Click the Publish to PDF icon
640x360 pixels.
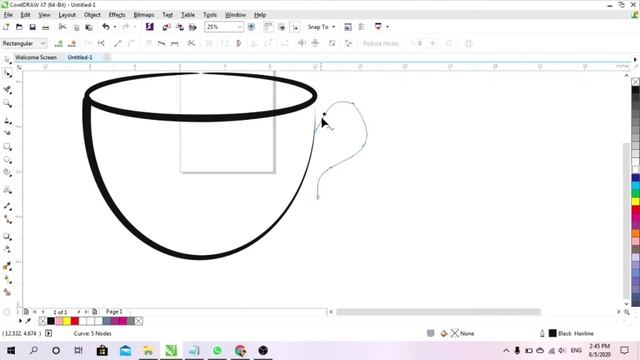pos(193,27)
